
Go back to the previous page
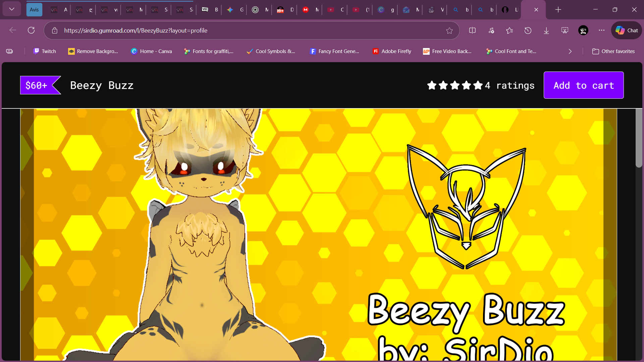point(13,31)
